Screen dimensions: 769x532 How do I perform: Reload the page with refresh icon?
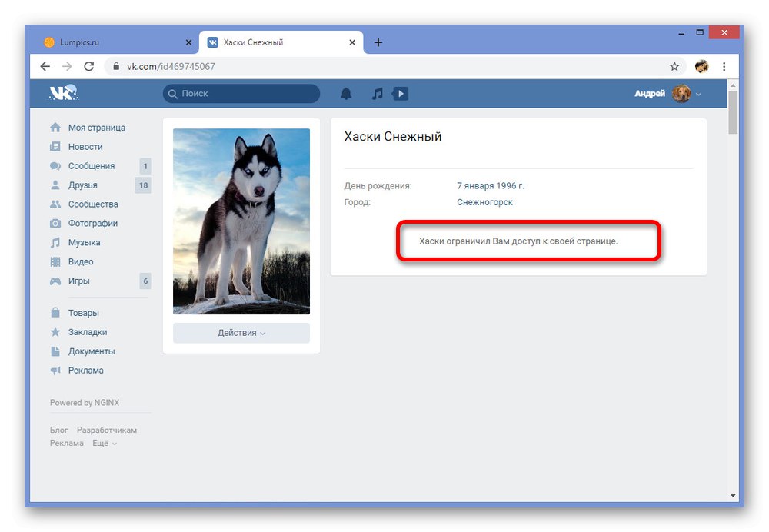tap(88, 66)
